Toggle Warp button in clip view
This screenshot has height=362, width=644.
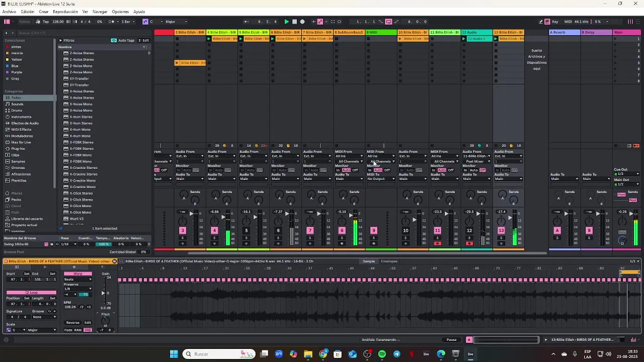[x=77, y=274]
